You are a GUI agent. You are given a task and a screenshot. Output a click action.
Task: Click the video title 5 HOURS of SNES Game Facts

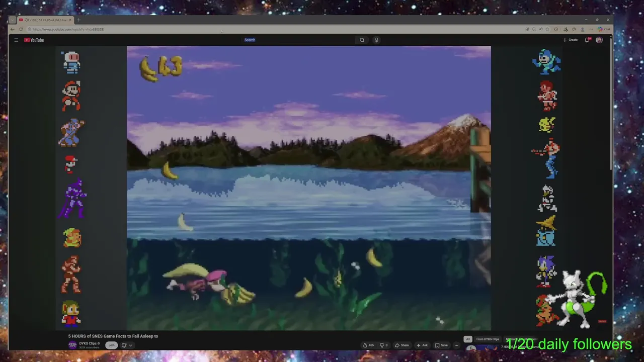[113, 336]
